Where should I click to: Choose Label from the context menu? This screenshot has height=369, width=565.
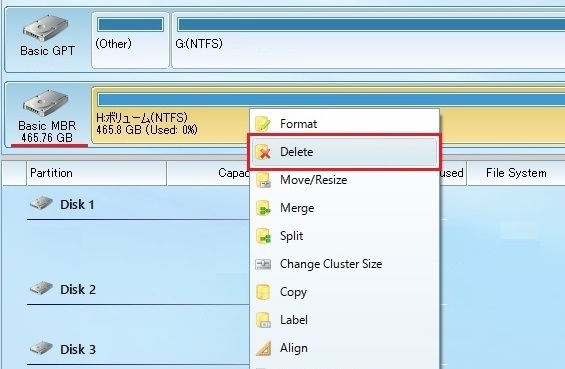coord(344,320)
